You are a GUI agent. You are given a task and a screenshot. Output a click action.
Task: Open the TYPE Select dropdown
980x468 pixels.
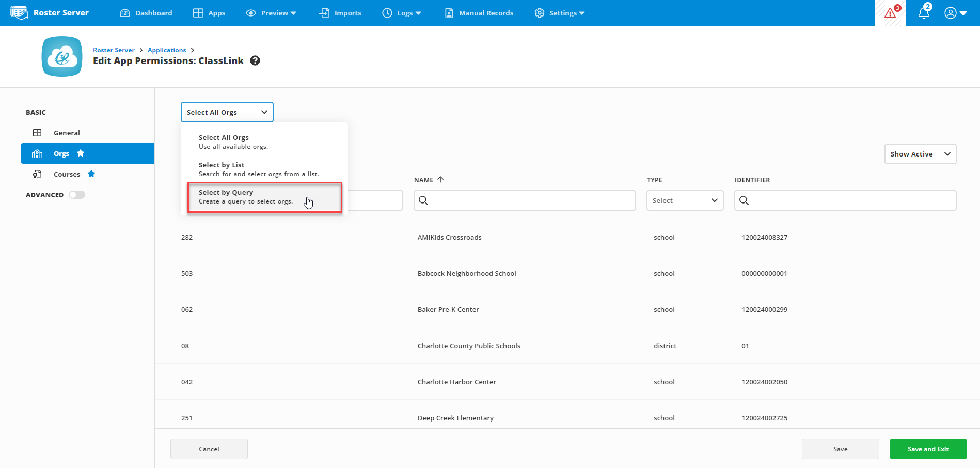coord(685,200)
